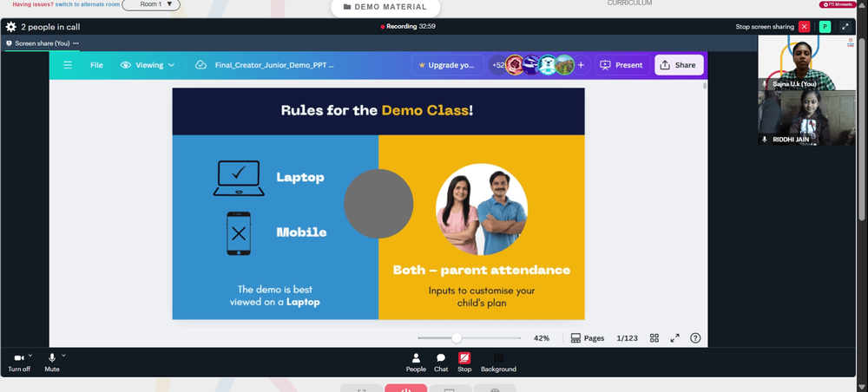This screenshot has width=868, height=392.
Task: Select Sajna U.k (You) video tile
Action: coord(806,62)
